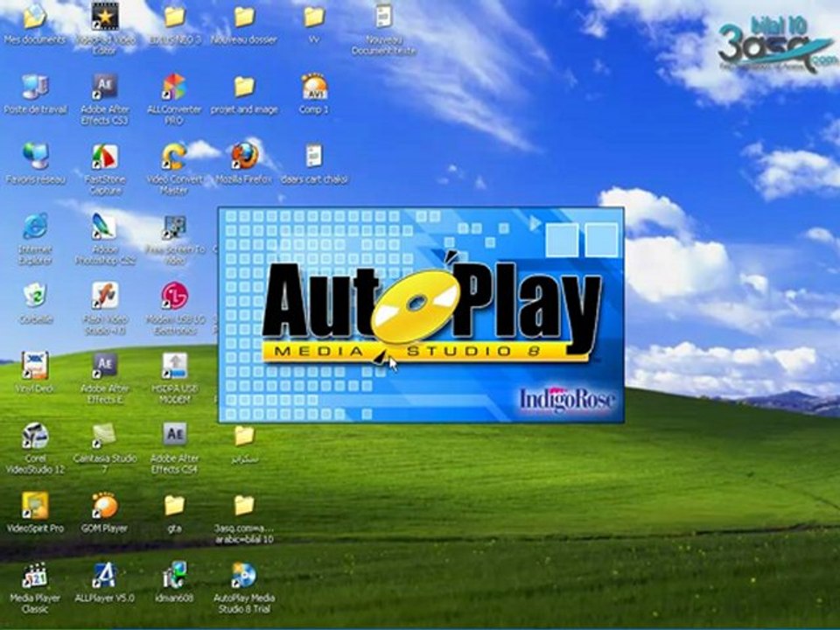Select the Nouveau Document texte file
Image resolution: width=840 pixels, height=630 pixels.
[x=383, y=16]
